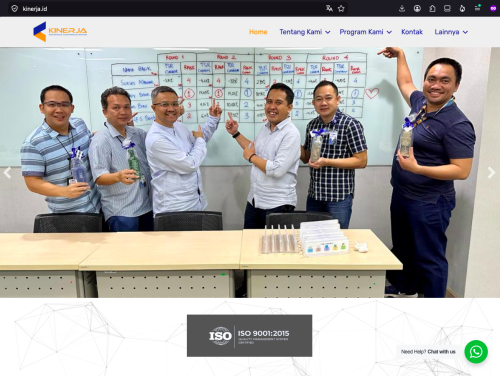
Task: Click the extensions puzzle icon in toolbar
Action: click(432, 9)
